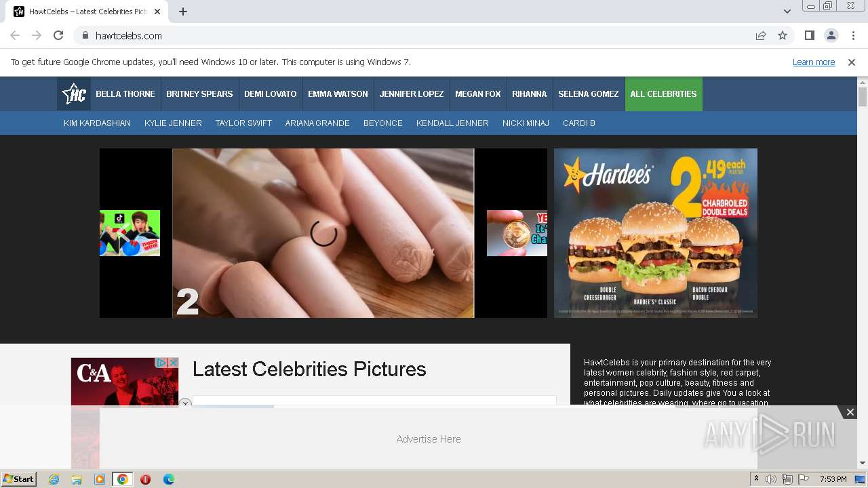Open Emma Watson menu item
This screenshot has height=488, width=868.
(x=338, y=94)
